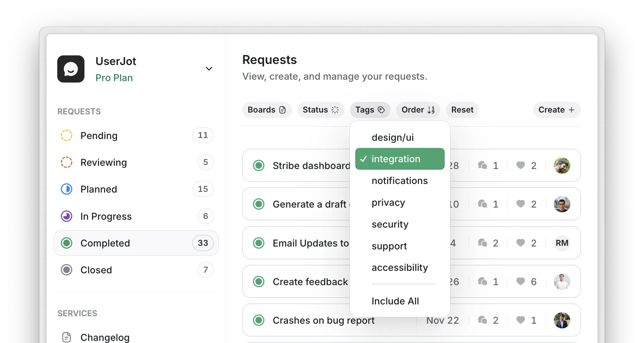Click the UserJot logo icon

(x=71, y=69)
